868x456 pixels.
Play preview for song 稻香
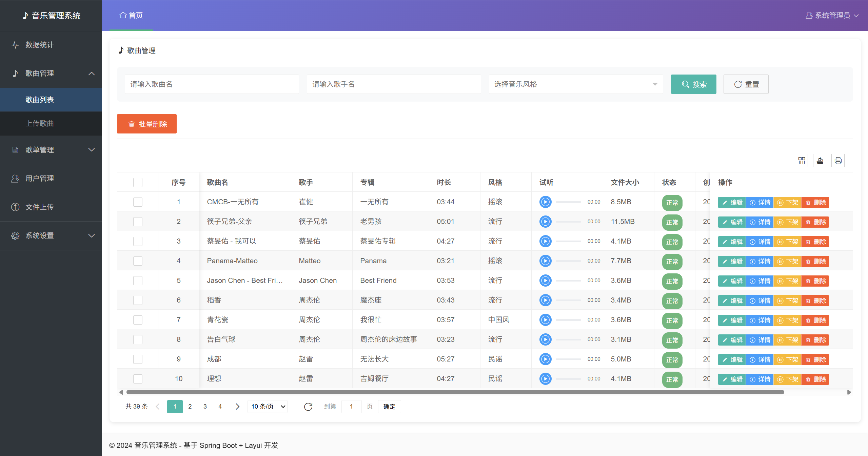pos(545,300)
